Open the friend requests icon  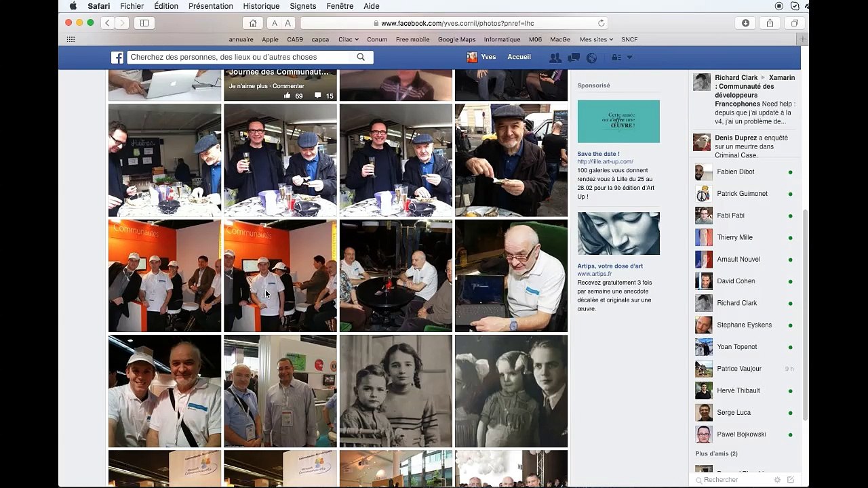click(x=555, y=58)
